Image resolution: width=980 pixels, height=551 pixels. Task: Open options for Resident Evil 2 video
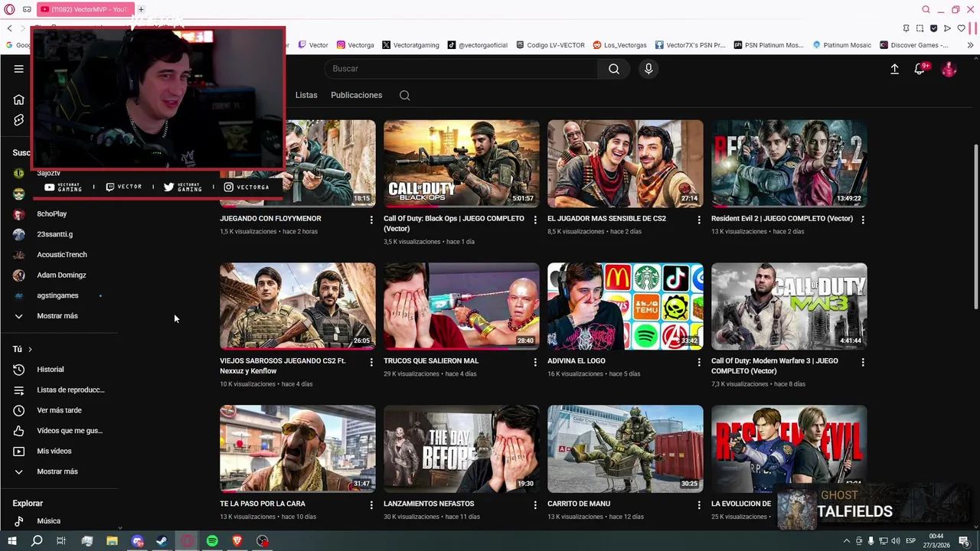863,220
